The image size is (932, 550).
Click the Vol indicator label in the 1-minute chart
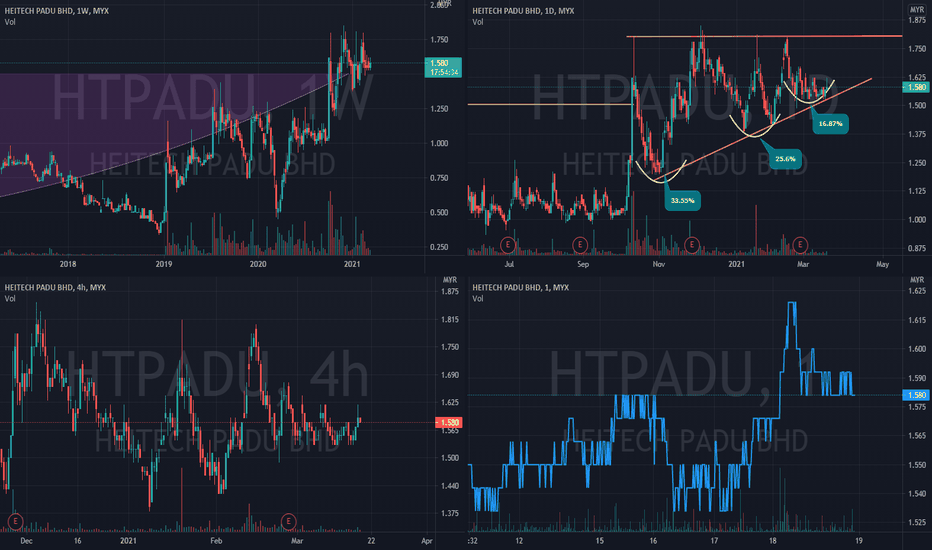pos(478,298)
